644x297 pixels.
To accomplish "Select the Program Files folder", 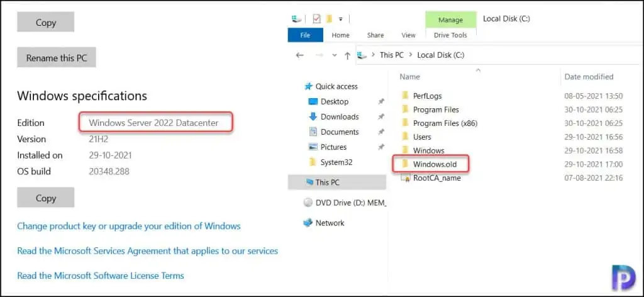I will pyautogui.click(x=436, y=109).
